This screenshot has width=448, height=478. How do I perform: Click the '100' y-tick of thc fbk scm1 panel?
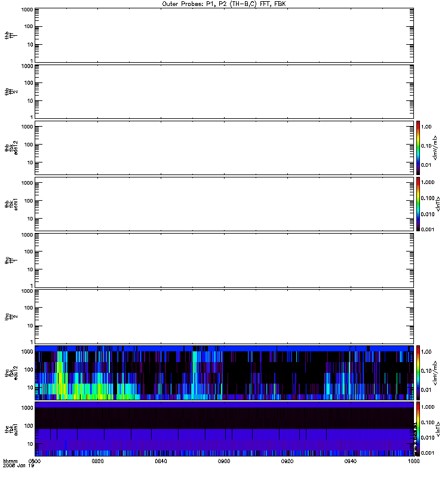(29, 426)
